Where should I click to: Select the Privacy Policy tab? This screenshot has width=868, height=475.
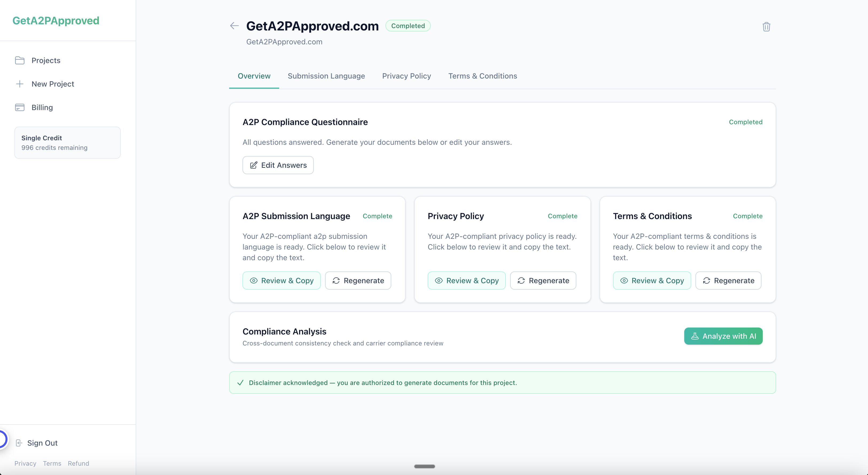coord(406,76)
